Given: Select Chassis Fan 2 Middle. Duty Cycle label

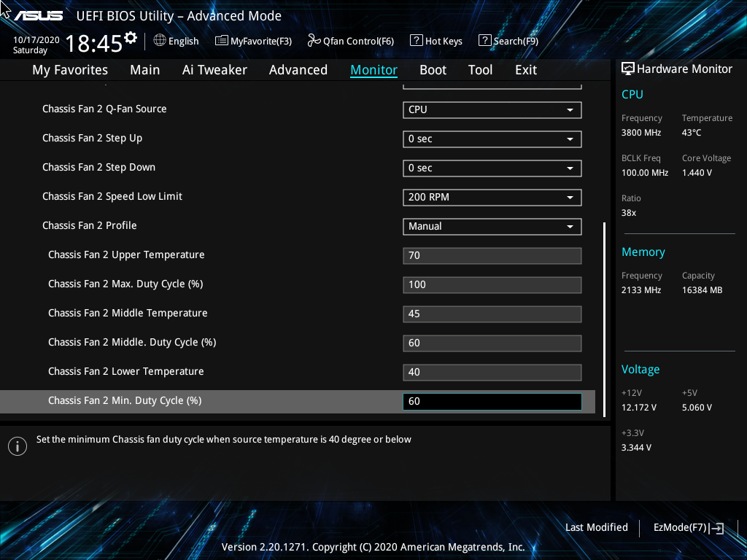Looking at the screenshot, I should 133,342.
